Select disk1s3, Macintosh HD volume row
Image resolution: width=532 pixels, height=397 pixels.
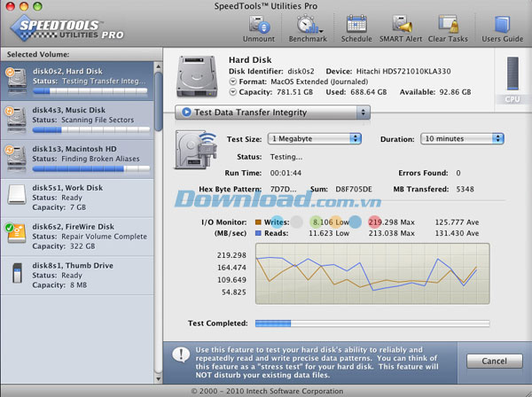(x=77, y=159)
